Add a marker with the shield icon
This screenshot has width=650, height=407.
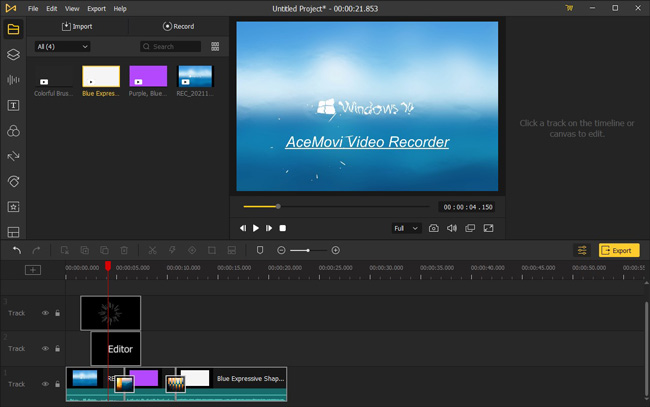tap(260, 250)
